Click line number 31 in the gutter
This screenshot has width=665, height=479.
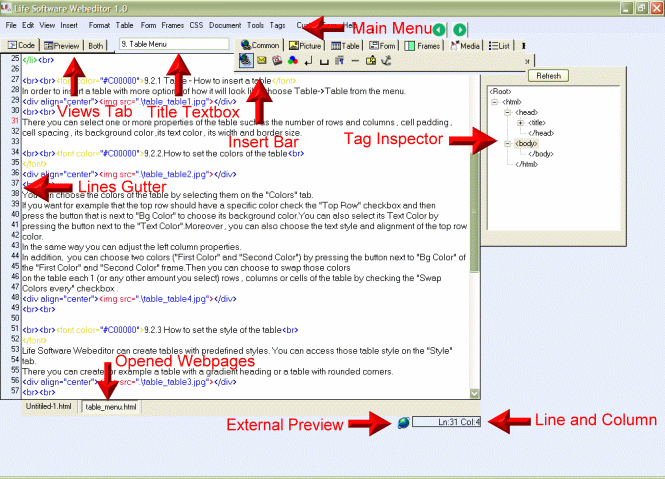(15, 121)
